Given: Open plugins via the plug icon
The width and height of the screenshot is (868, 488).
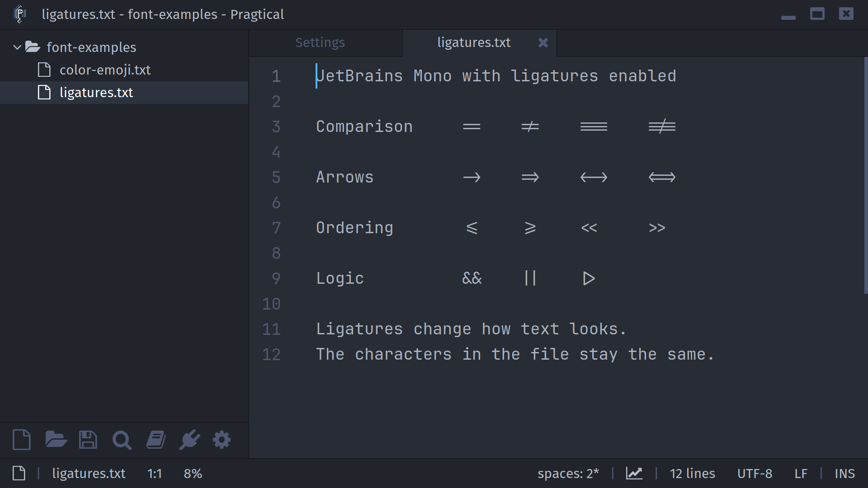Looking at the screenshot, I should 189,440.
